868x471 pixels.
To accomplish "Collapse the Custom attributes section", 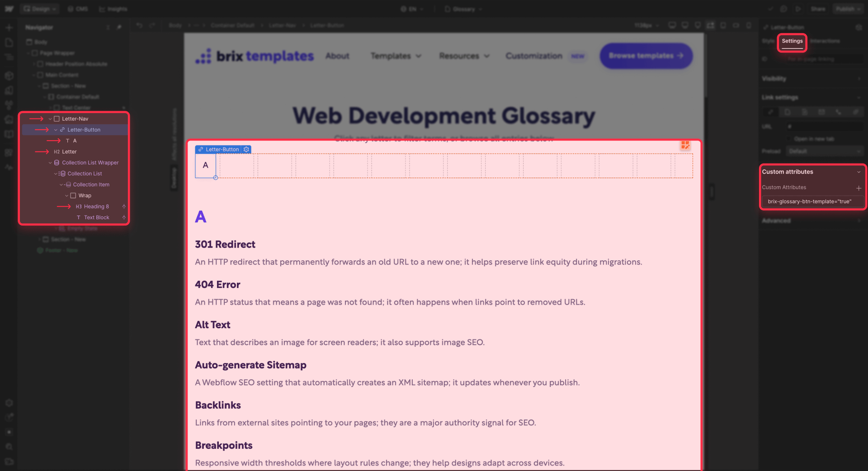I will click(859, 172).
